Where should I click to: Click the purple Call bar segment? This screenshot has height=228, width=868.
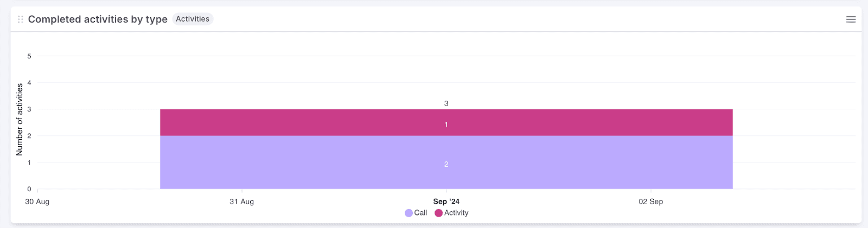tap(325, 162)
